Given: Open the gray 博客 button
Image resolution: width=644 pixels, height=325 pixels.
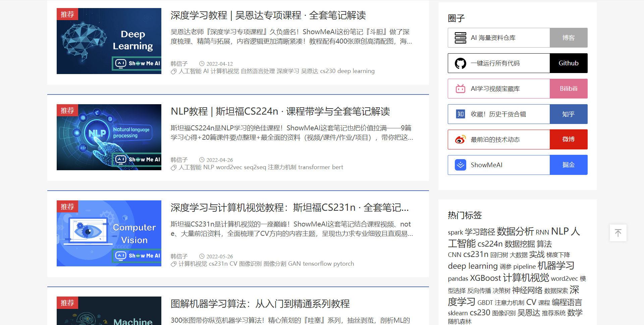Looking at the screenshot, I should [568, 38].
